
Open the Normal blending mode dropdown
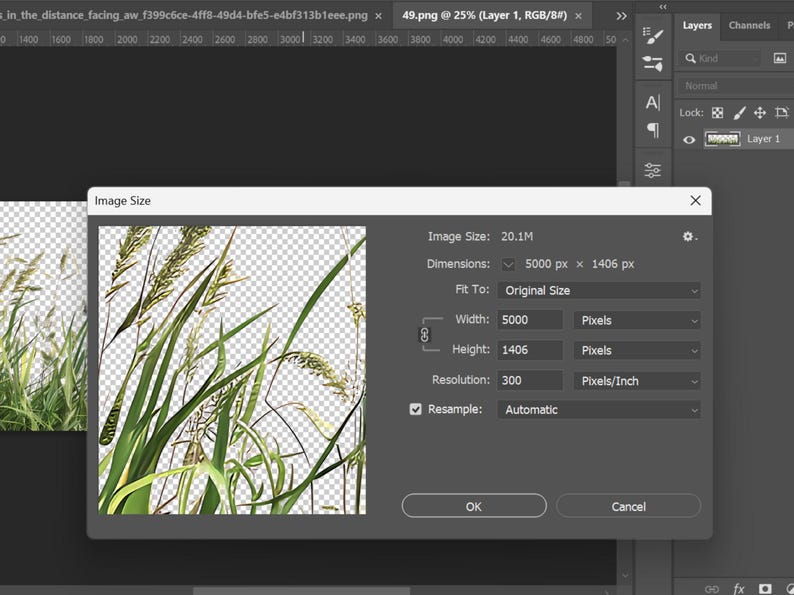click(x=734, y=86)
